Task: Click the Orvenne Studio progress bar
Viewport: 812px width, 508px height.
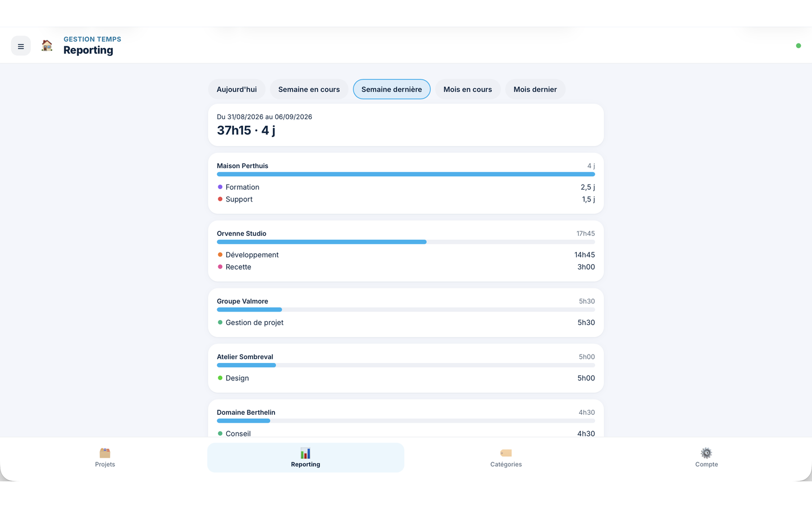Action: (x=406, y=242)
